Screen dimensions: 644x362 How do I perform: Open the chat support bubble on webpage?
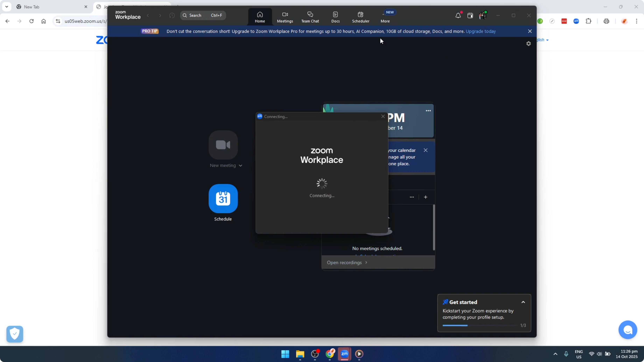click(628, 330)
